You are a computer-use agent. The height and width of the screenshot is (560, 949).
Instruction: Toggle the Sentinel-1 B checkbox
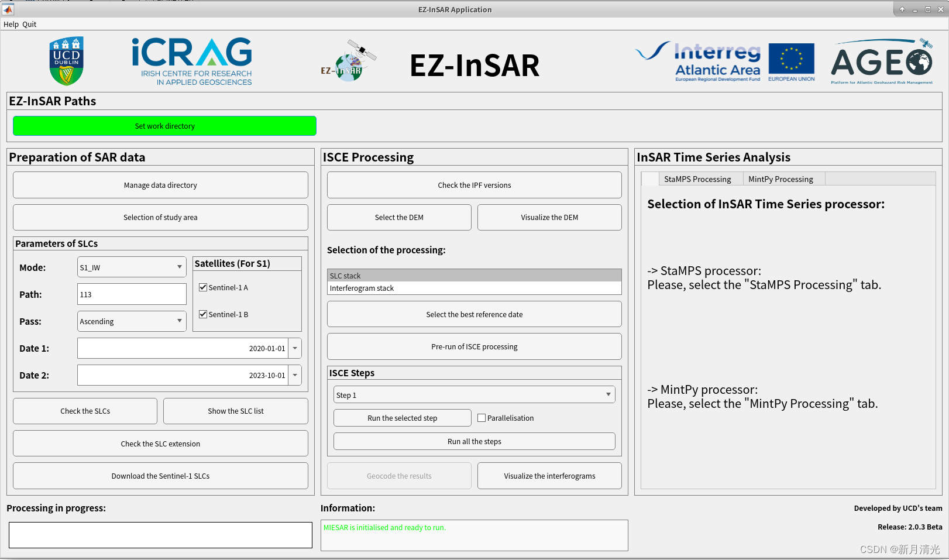pos(203,314)
